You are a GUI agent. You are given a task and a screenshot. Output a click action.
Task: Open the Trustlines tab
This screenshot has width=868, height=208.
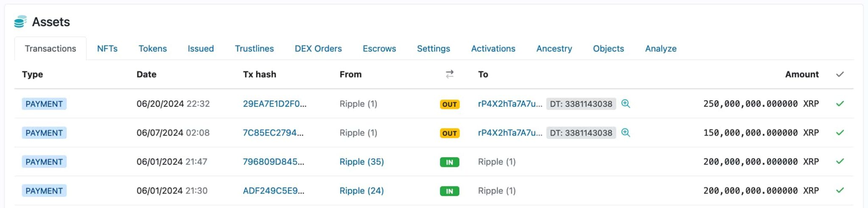pyautogui.click(x=254, y=49)
